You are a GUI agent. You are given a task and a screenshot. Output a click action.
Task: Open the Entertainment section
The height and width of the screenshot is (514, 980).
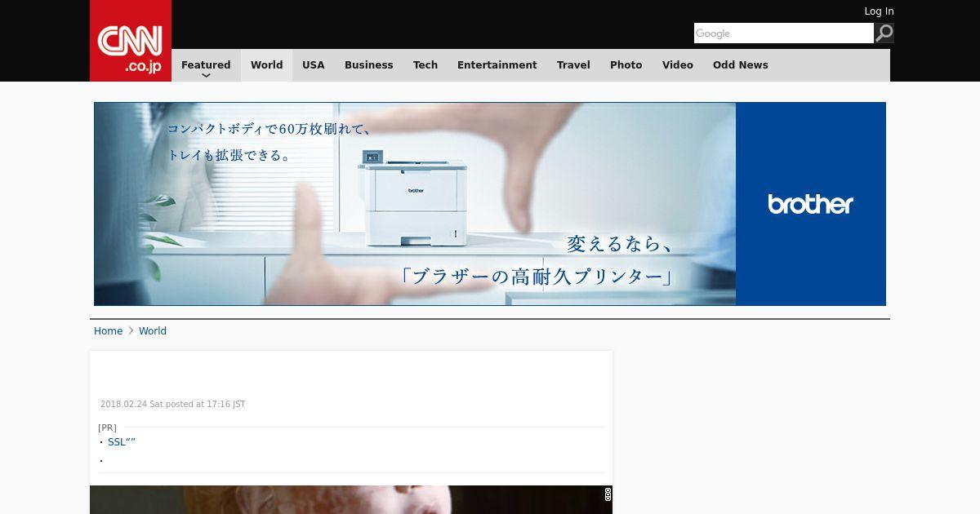pos(497,65)
